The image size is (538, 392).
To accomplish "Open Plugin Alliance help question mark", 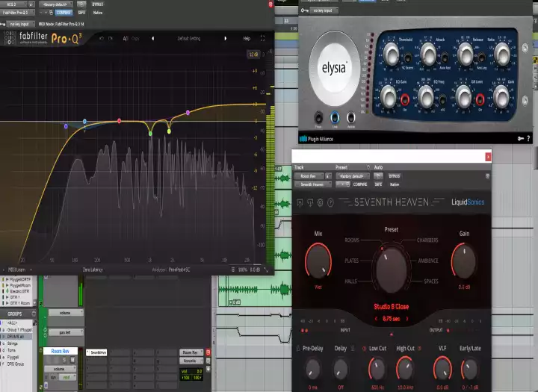I will click(x=528, y=139).
